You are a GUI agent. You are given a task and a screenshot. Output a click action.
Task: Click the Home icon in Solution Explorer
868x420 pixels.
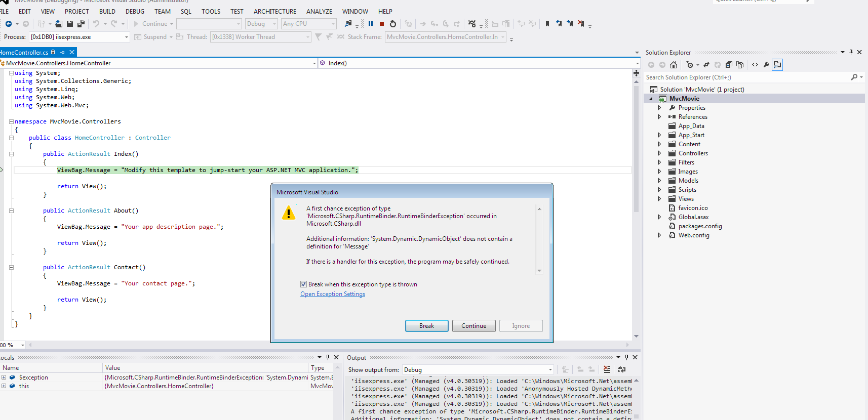click(674, 65)
